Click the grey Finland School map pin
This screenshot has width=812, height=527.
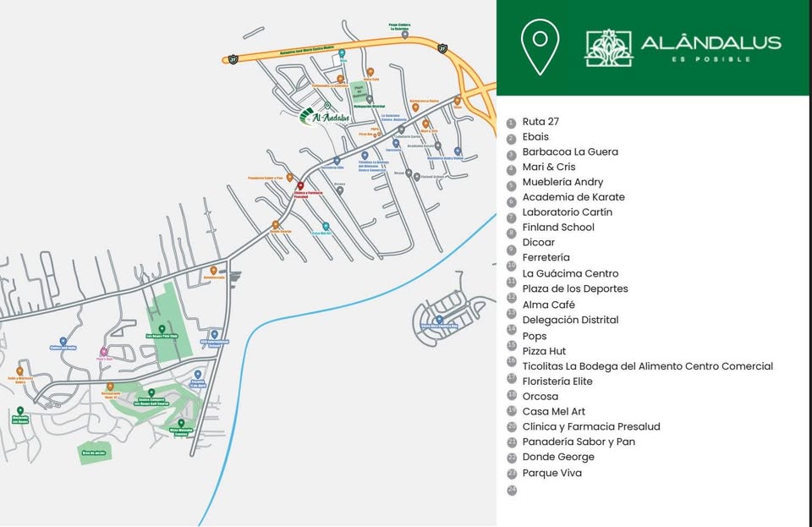[x=417, y=177]
